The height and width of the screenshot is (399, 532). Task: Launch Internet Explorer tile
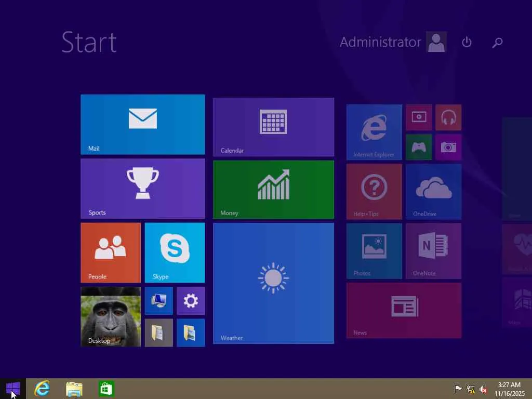click(x=374, y=132)
